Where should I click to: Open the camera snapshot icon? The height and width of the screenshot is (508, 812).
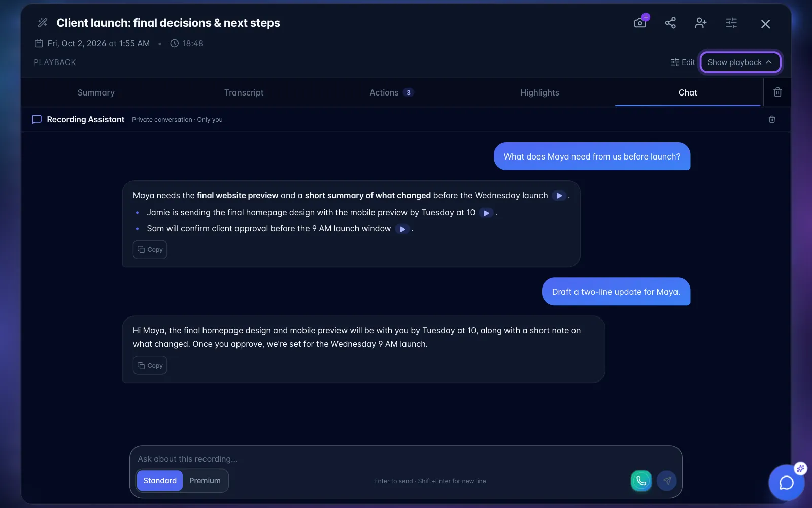tap(640, 23)
